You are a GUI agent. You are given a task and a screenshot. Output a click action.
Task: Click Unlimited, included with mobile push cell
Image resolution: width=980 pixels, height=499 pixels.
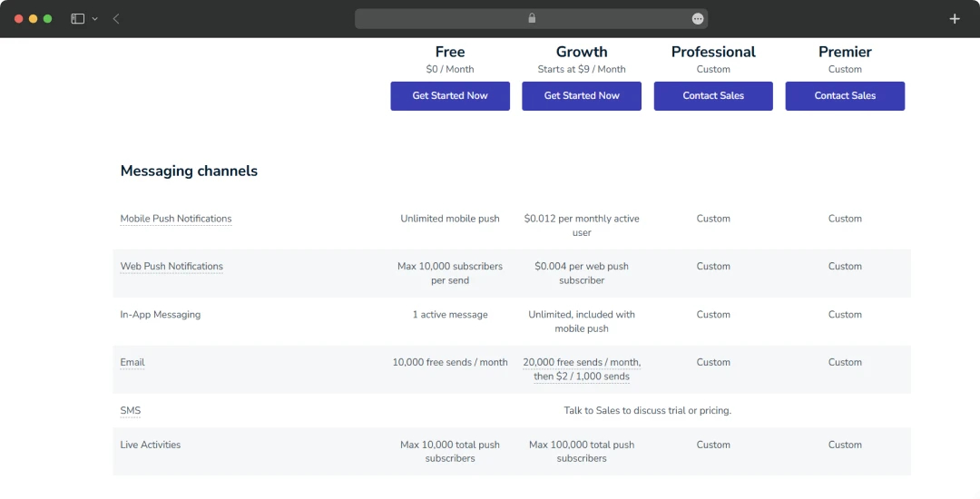[582, 321]
